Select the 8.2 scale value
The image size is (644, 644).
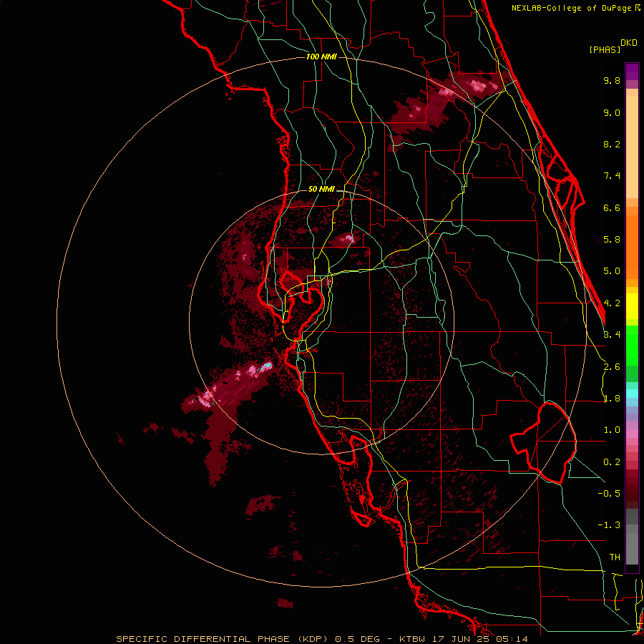(612, 144)
